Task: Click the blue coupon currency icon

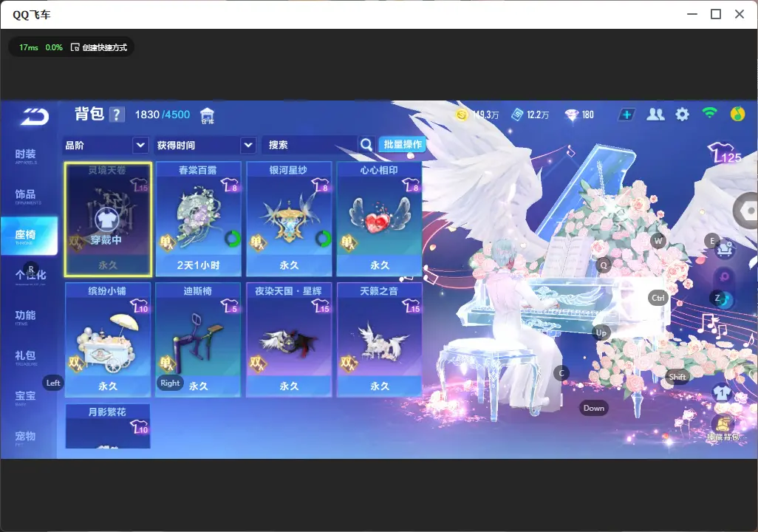Action: (x=517, y=115)
